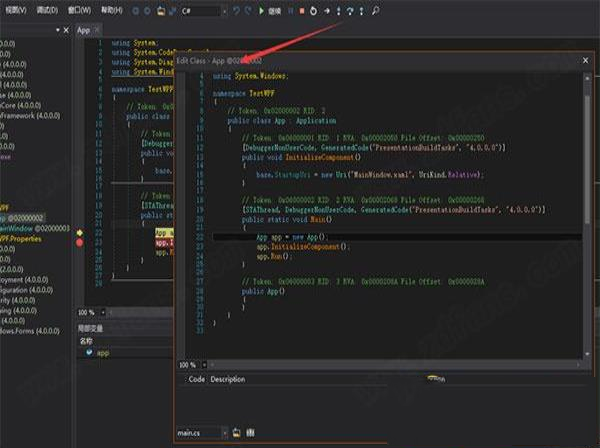The width and height of the screenshot is (600, 448).
Task: Select iguration (4.0.0.0) assembly node
Action: [26, 290]
